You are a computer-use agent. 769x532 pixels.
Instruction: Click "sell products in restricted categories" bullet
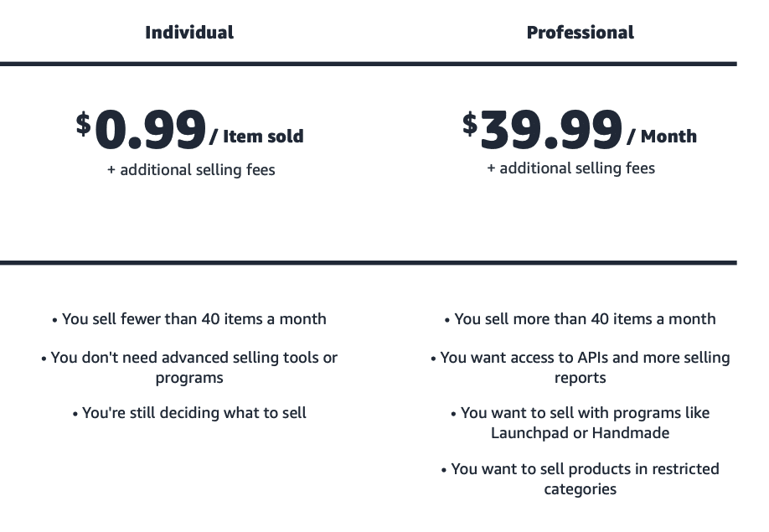tap(580, 469)
